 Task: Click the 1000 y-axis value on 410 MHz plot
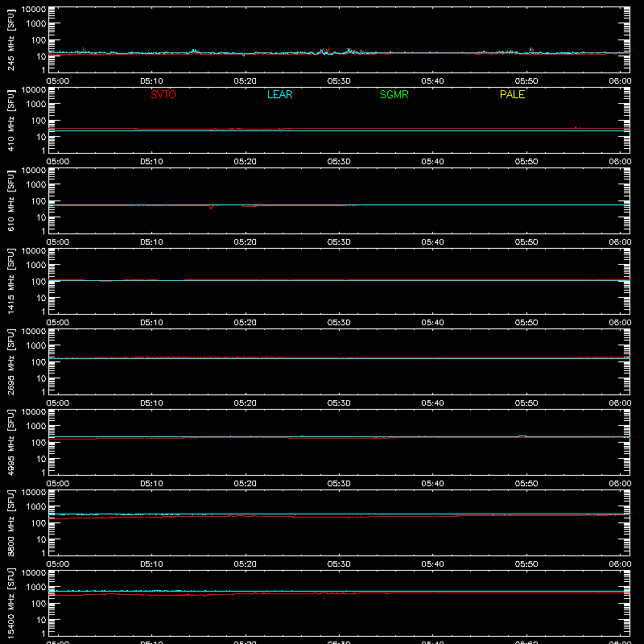click(36, 105)
